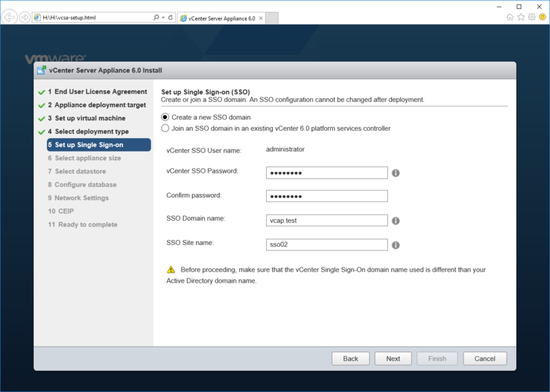Click the browser back arrow button
Image resolution: width=550 pixels, height=392 pixels.
(10, 17)
